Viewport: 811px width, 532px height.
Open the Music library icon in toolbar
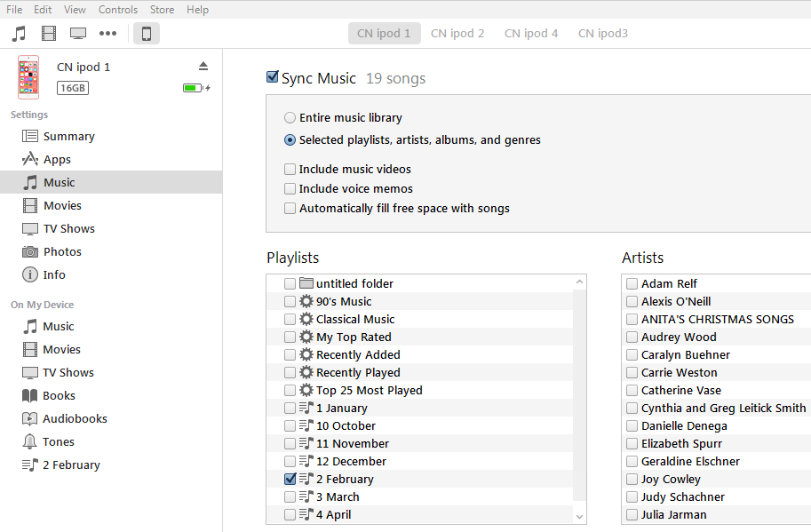20,34
